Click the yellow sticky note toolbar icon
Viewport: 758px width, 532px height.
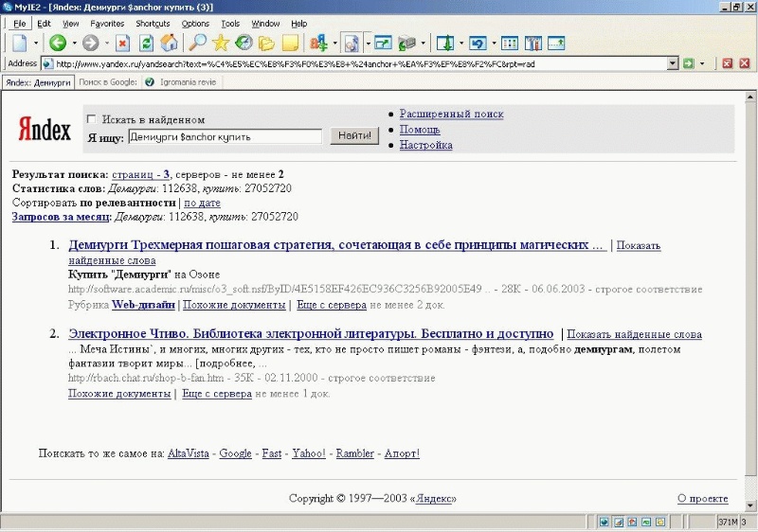[x=290, y=44]
